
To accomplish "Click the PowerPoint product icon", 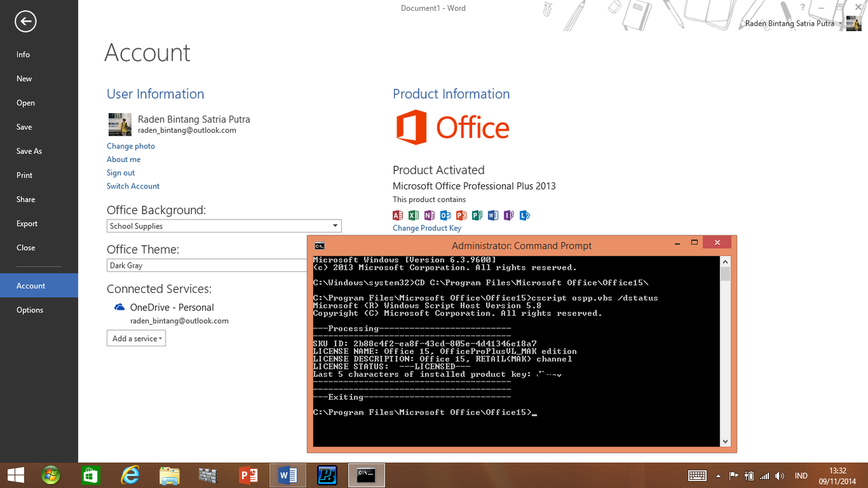I will [461, 216].
